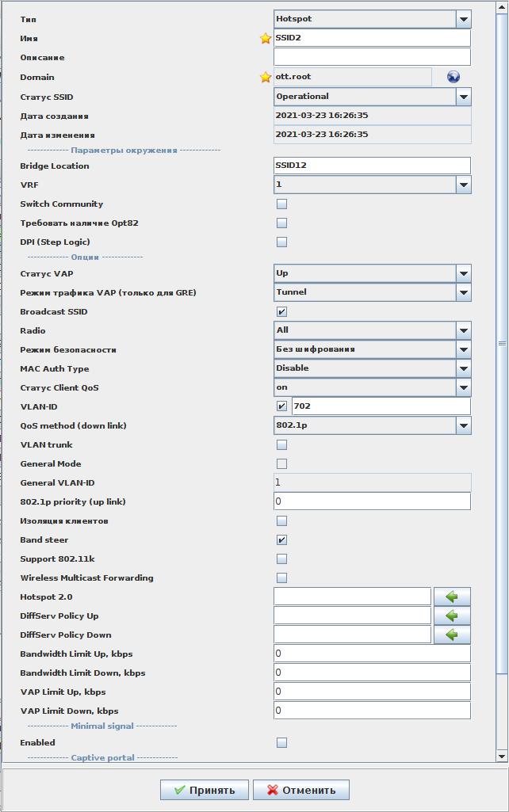509x812 pixels.
Task: Click the Описание text field
Action: click(372, 57)
